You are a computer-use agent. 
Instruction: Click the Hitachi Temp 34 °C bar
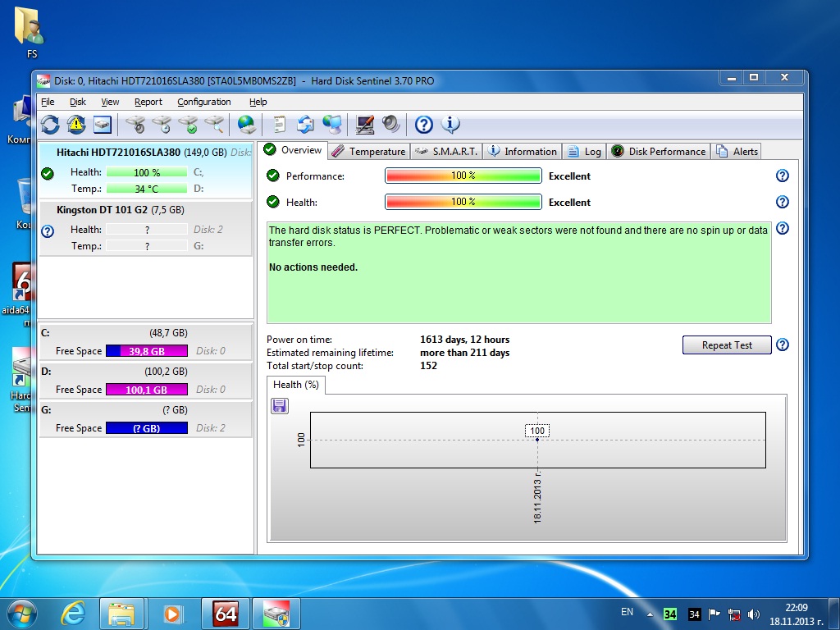tap(147, 189)
